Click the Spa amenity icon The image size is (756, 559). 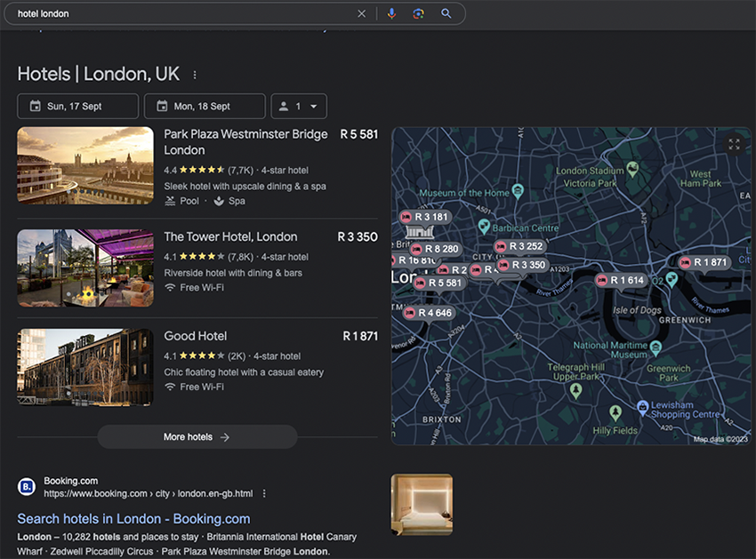coord(219,201)
